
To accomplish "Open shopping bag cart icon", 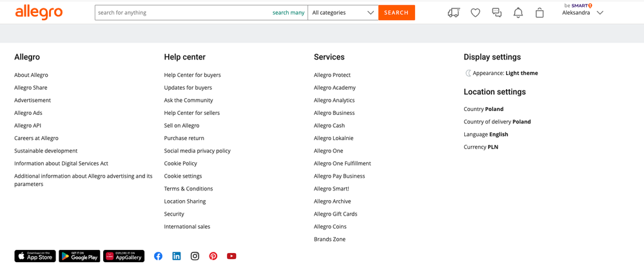I will pos(540,13).
